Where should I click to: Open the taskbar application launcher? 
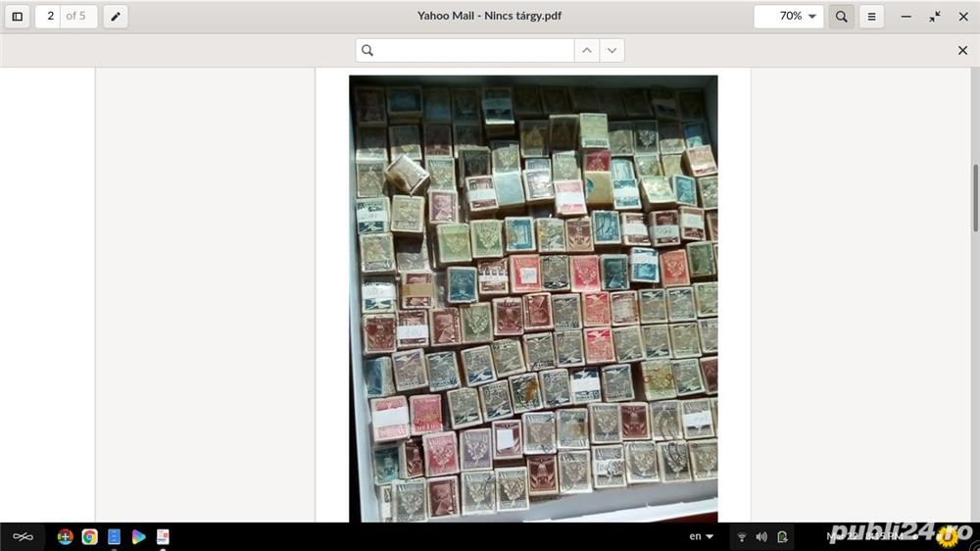click(x=23, y=536)
